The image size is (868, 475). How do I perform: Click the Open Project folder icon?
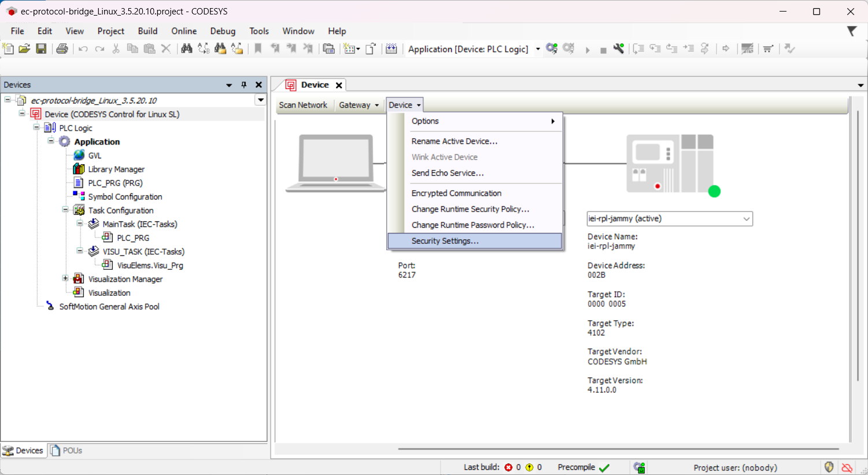[24, 49]
